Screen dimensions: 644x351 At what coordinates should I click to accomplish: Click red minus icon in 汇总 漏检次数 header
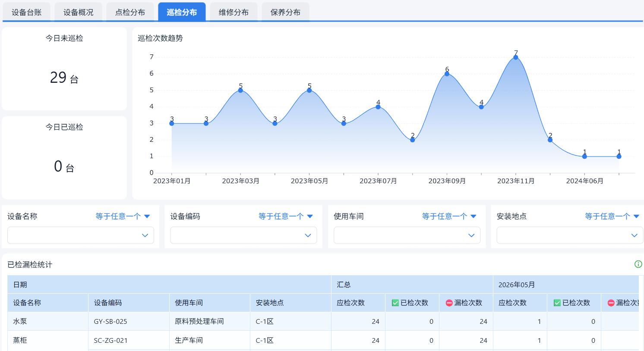coord(449,303)
